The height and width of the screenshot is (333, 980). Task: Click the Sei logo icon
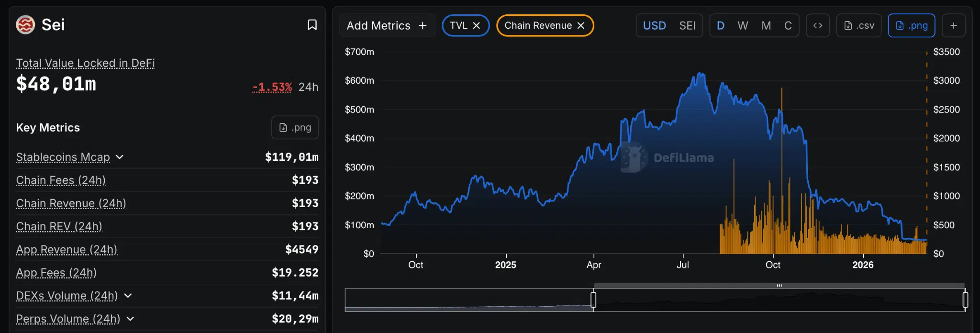point(25,25)
